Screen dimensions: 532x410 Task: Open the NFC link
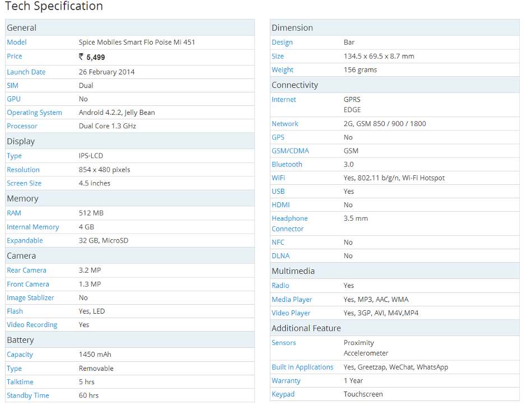(x=278, y=243)
